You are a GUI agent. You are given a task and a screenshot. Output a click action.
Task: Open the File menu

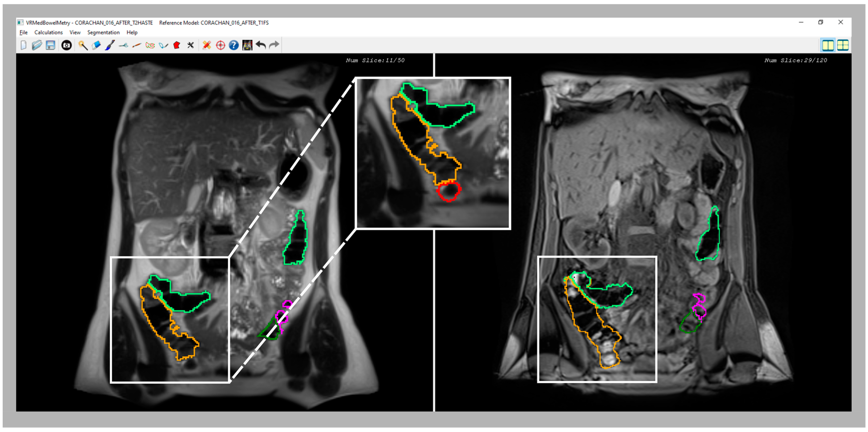[23, 32]
